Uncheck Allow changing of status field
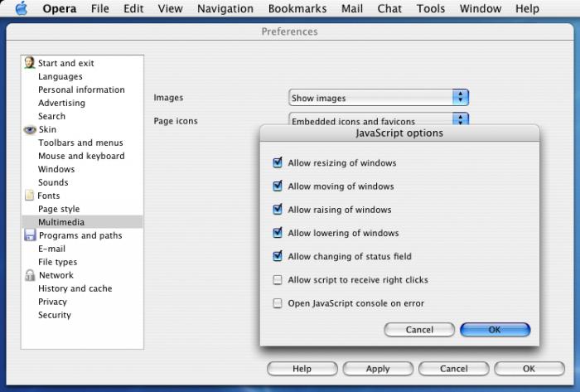The width and height of the screenshot is (580, 392). pos(278,256)
